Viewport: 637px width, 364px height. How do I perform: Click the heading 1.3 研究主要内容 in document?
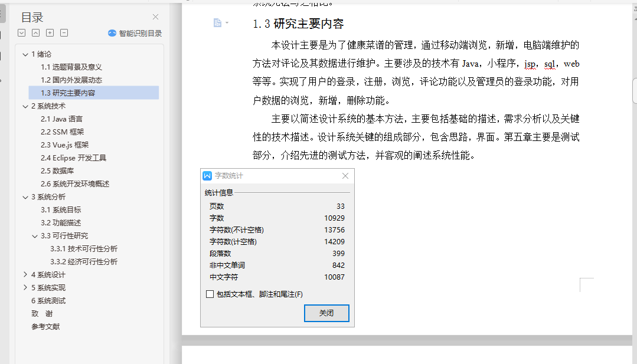pos(298,24)
